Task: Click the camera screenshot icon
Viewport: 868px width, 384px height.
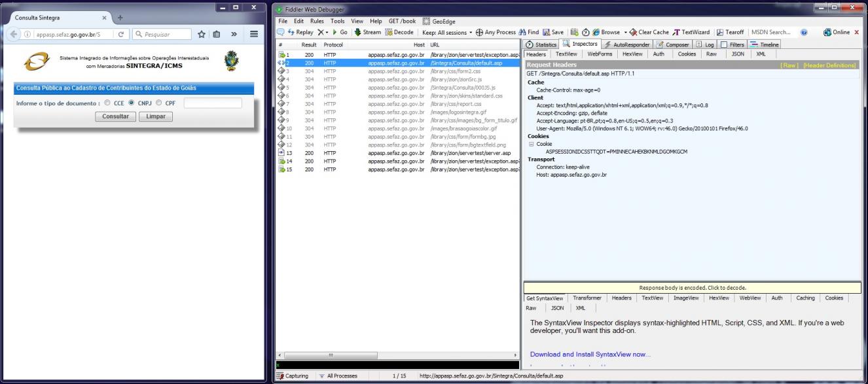Action: point(574,31)
